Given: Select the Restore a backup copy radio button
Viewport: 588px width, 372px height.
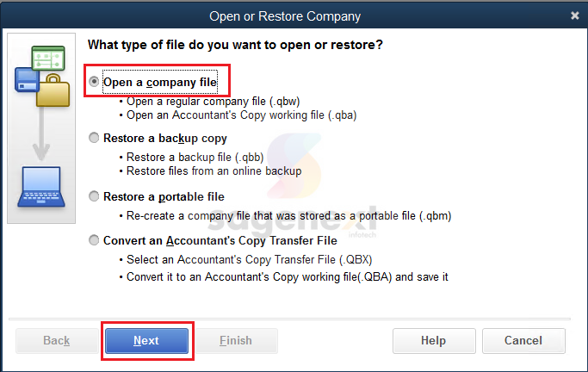Looking at the screenshot, I should (x=94, y=138).
